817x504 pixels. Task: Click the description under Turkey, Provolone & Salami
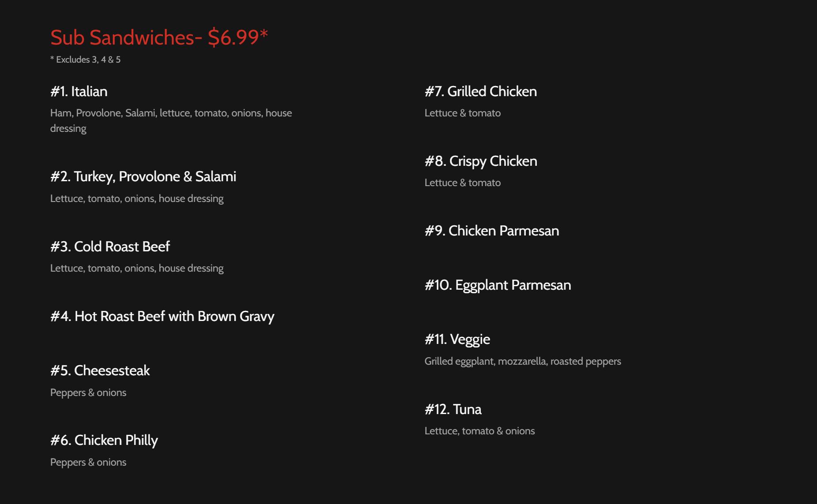pos(137,198)
